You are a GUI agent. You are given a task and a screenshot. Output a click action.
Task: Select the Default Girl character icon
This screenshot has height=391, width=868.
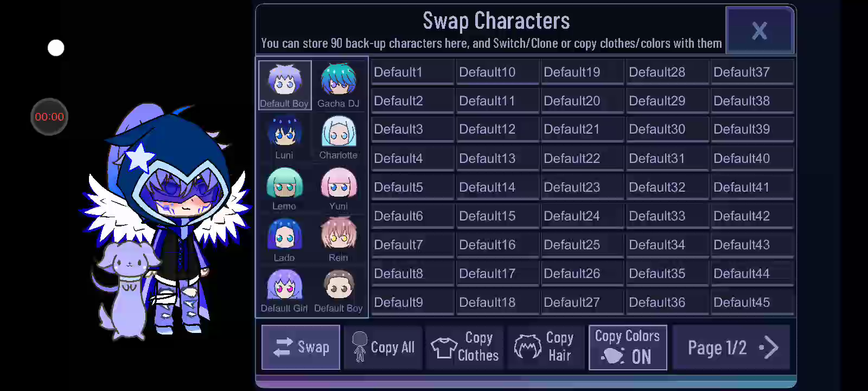point(284,291)
